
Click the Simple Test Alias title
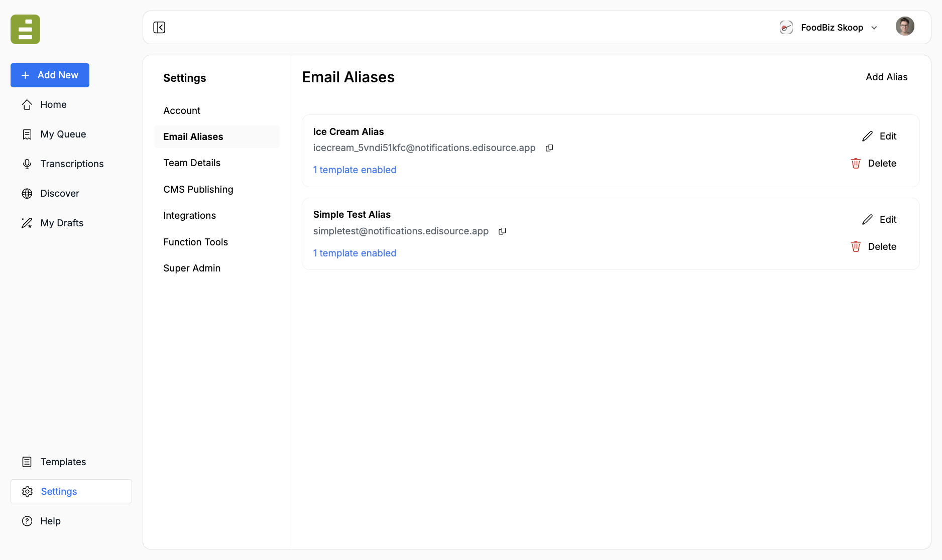[352, 215]
